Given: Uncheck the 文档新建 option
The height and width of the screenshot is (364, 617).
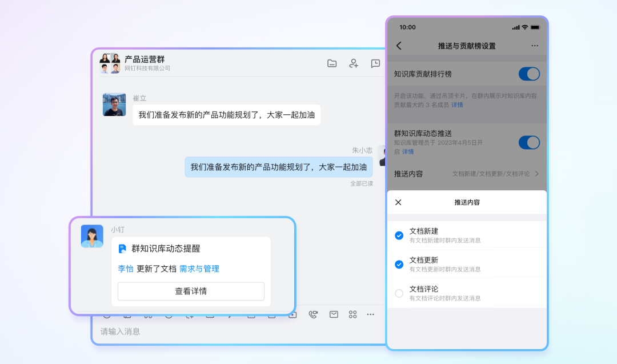Looking at the screenshot, I should [x=399, y=235].
